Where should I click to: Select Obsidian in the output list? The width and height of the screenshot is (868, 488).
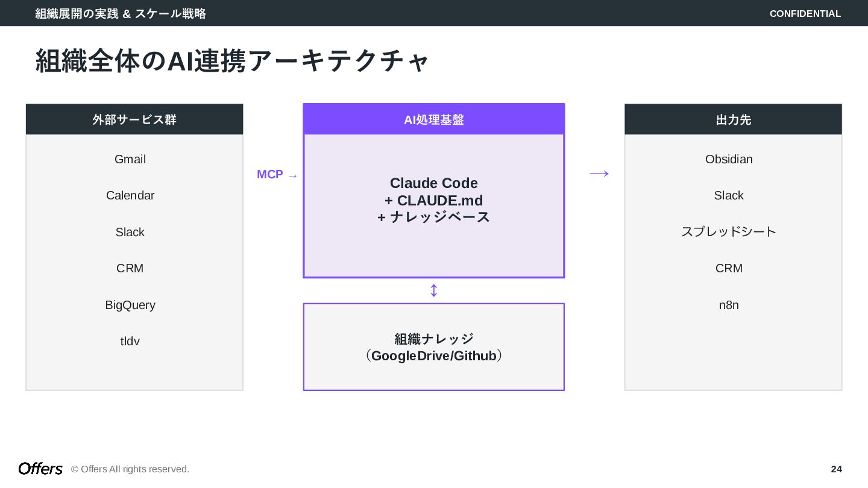click(x=729, y=159)
